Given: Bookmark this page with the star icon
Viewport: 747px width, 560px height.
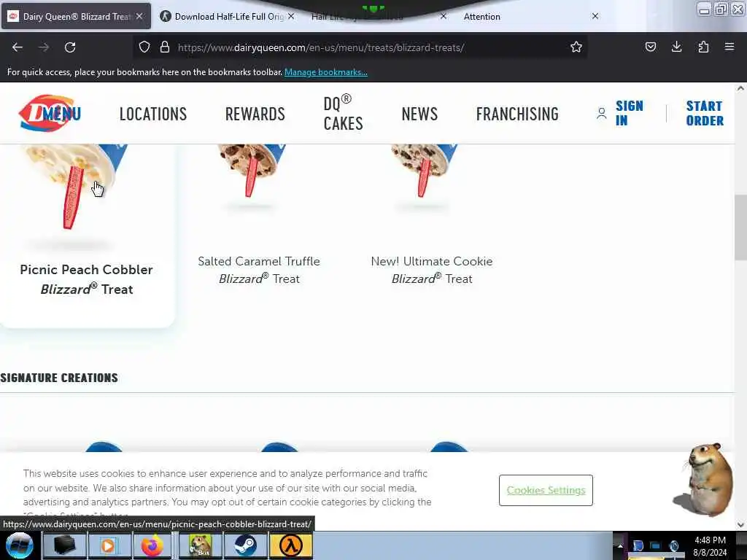Looking at the screenshot, I should 576,47.
